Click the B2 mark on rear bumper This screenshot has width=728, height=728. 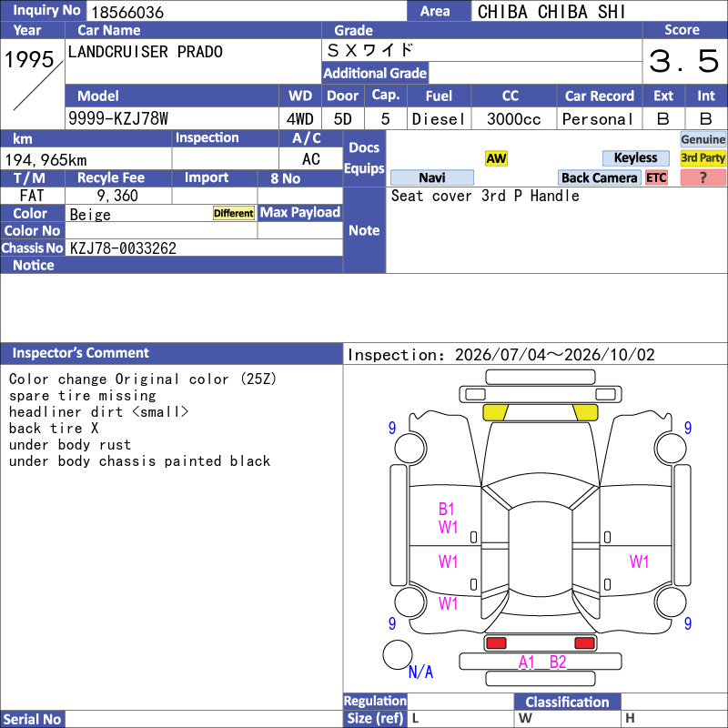558,662
